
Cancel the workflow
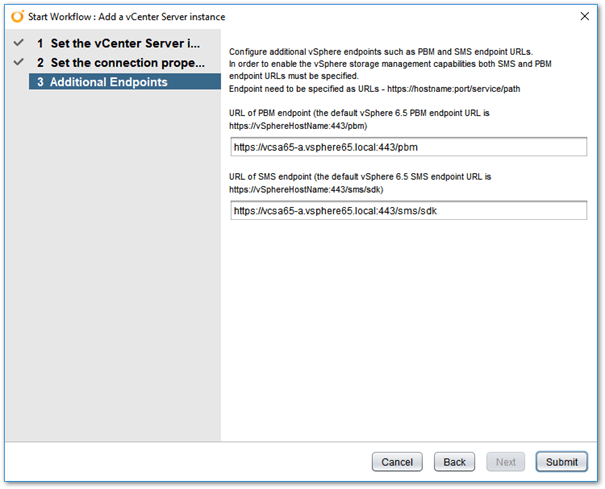(x=397, y=462)
